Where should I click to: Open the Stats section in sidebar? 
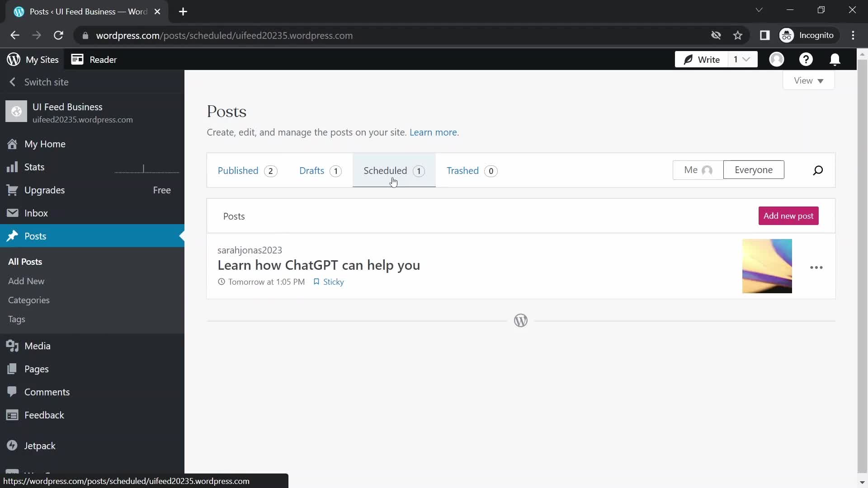[x=34, y=167]
